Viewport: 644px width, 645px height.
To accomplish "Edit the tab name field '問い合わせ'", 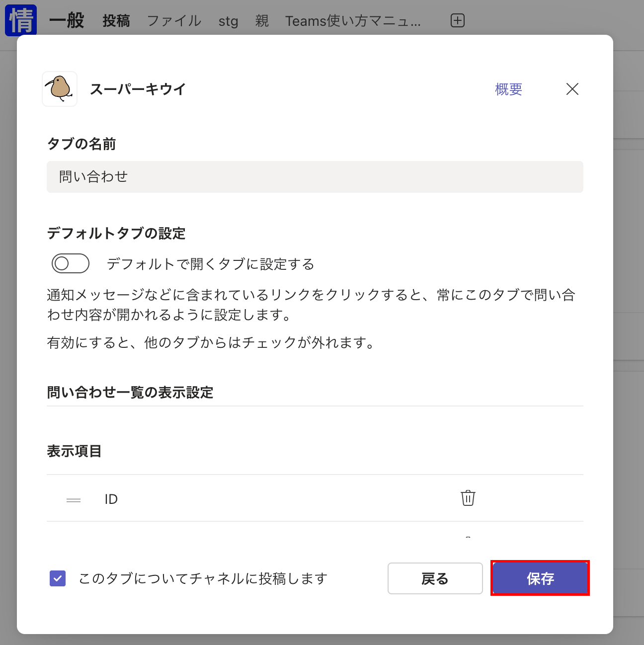I will [315, 177].
